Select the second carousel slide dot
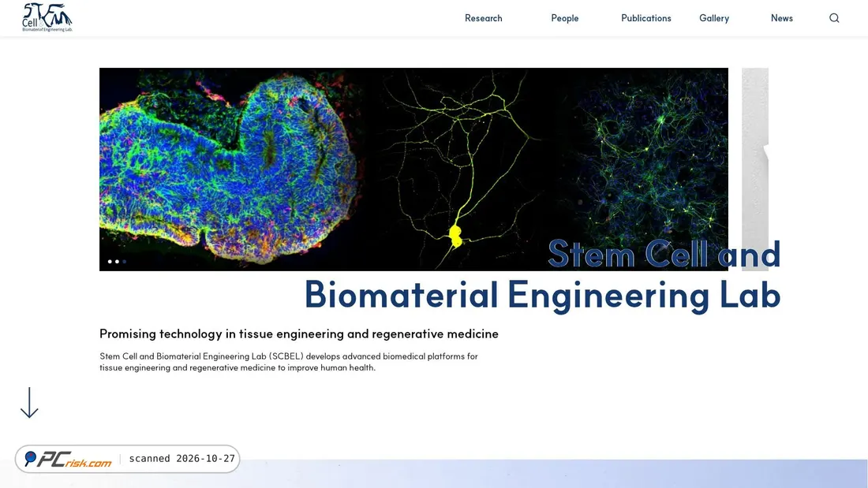The height and width of the screenshot is (488, 868). (x=117, y=262)
